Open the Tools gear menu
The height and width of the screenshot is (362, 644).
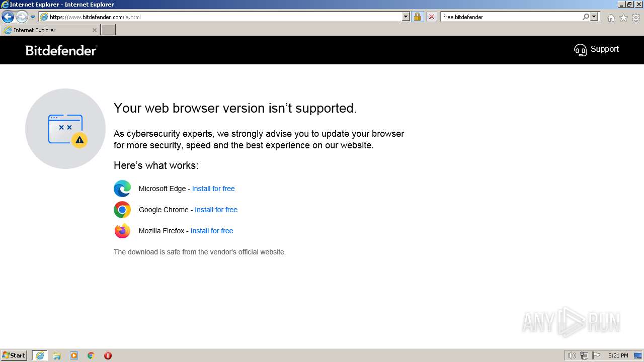point(636,18)
